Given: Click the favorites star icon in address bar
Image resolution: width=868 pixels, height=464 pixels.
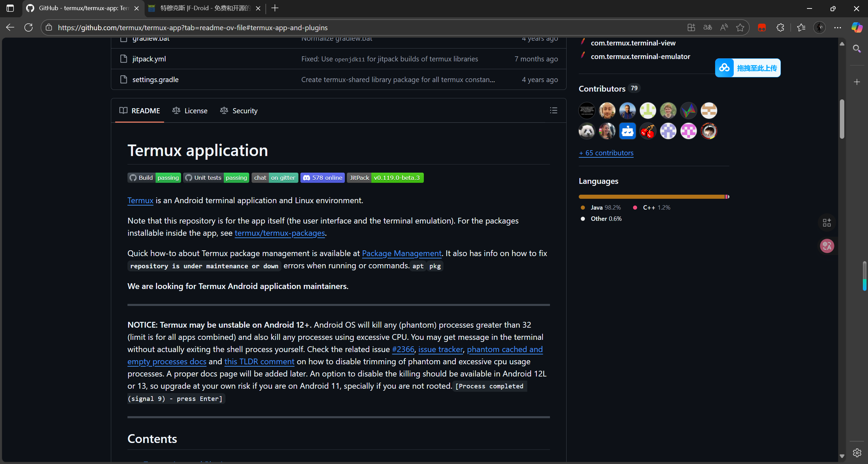Looking at the screenshot, I should click(x=740, y=27).
